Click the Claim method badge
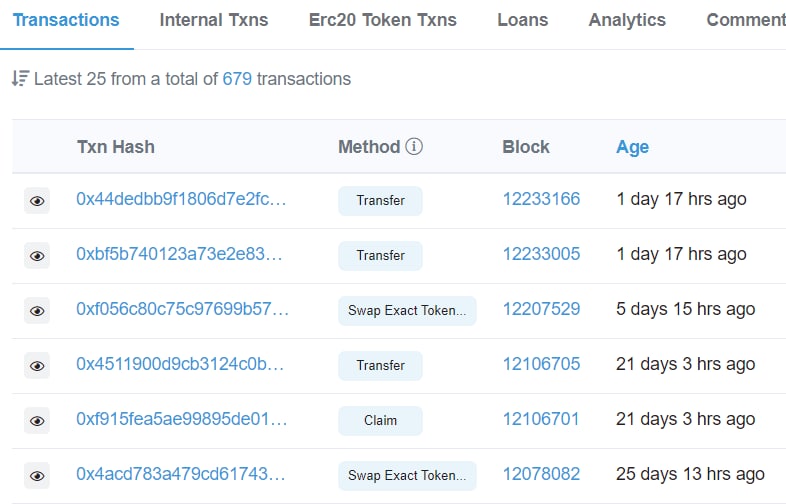 pos(380,421)
